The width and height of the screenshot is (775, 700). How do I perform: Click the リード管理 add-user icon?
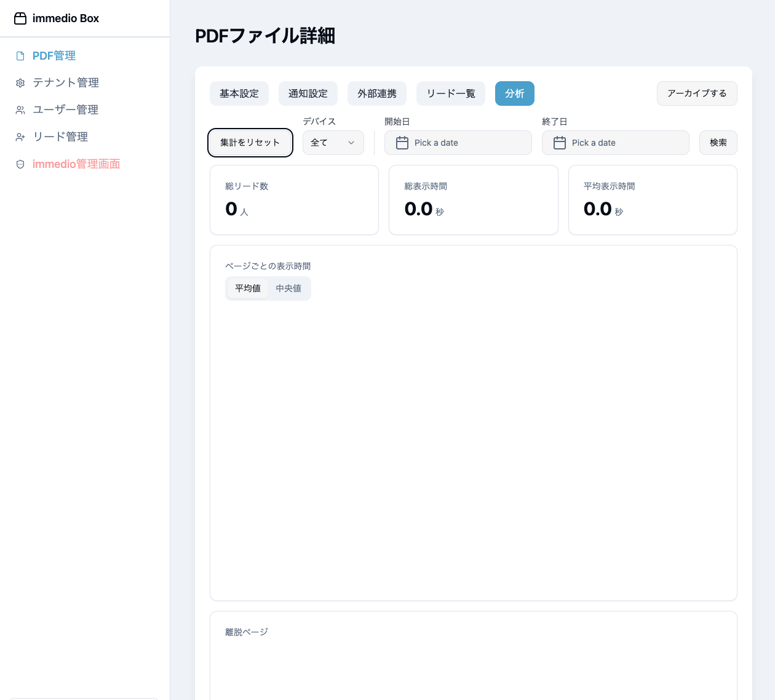(x=20, y=137)
